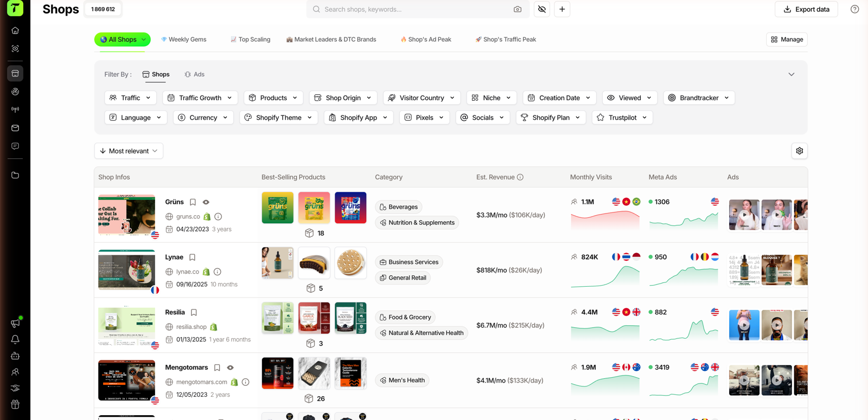Open the mengotomars.com link

pos(202,382)
